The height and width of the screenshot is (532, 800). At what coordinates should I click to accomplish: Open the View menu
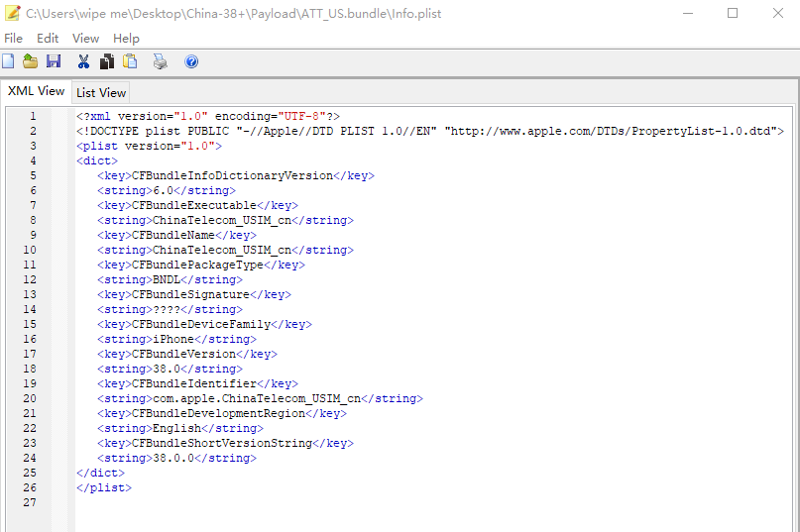click(85, 39)
